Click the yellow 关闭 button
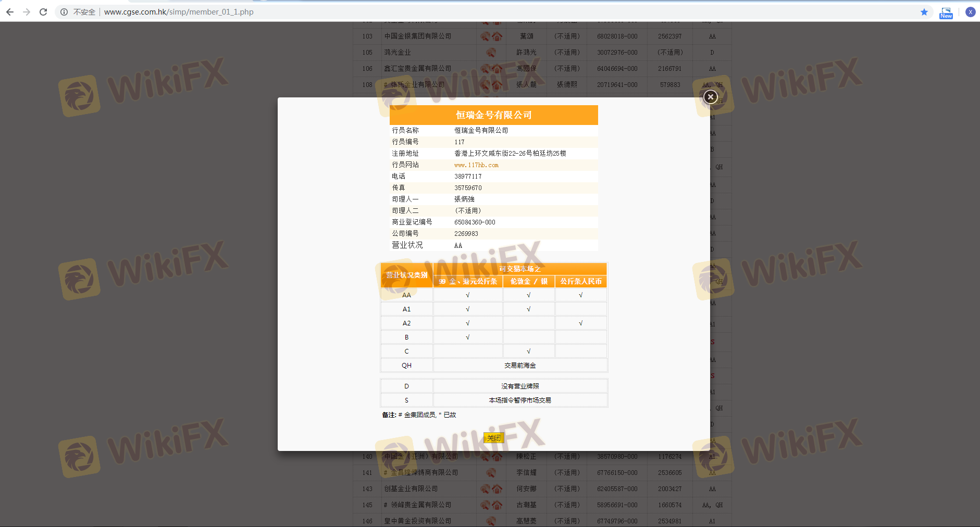Image resolution: width=980 pixels, height=527 pixels. coord(493,438)
